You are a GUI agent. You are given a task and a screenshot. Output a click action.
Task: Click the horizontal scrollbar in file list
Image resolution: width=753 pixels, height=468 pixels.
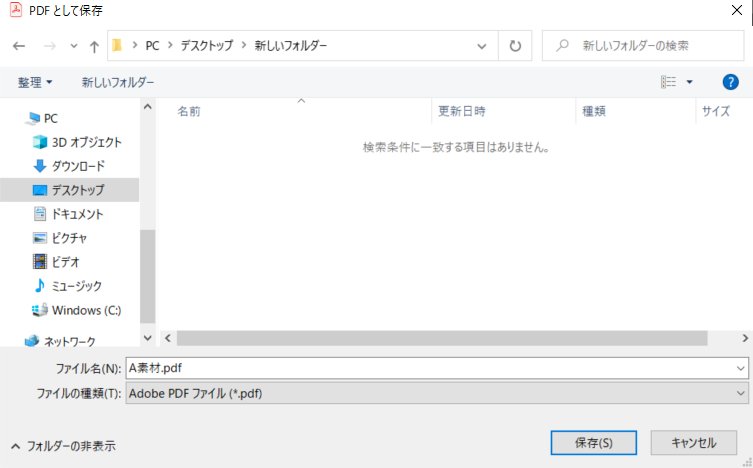pyautogui.click(x=450, y=338)
